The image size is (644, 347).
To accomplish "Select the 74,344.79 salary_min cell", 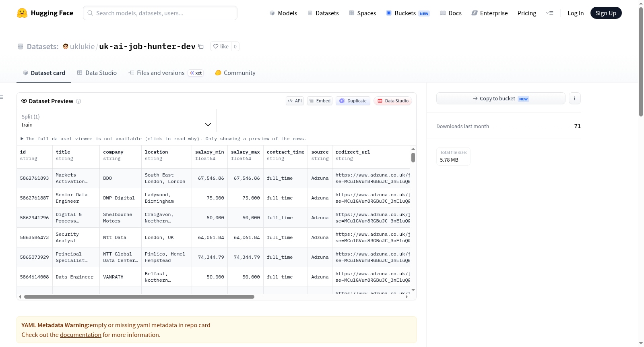I will (x=210, y=257).
